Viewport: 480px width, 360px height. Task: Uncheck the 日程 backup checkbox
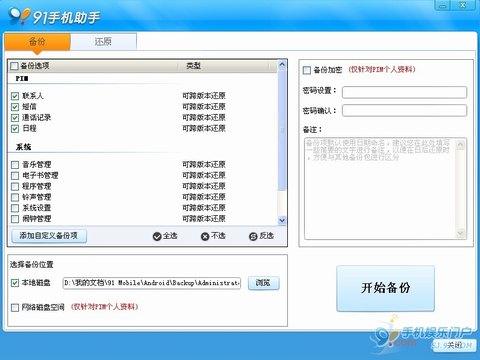tap(15, 129)
